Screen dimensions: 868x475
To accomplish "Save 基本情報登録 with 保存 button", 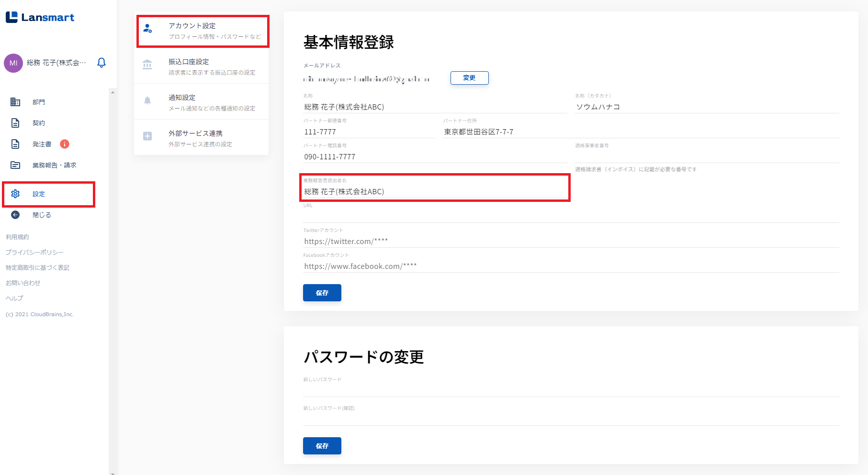I will [x=322, y=293].
